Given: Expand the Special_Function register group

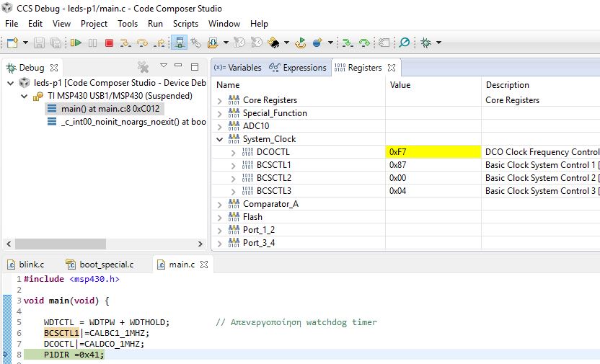Looking at the screenshot, I should [220, 114].
